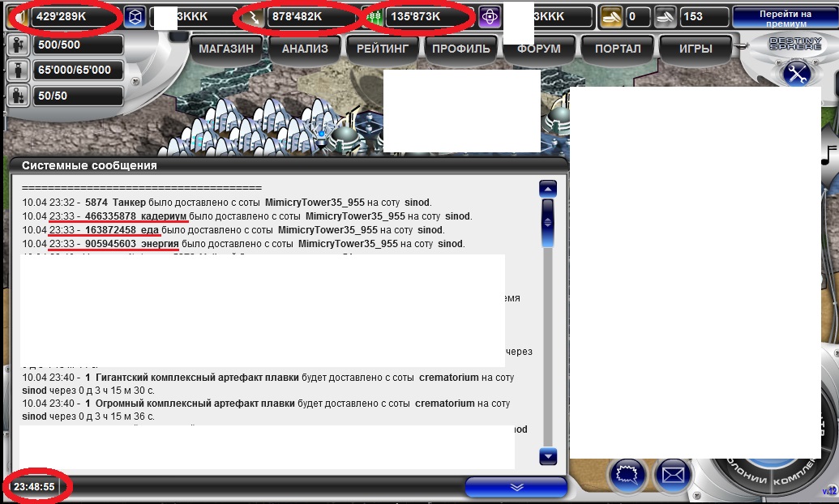Image resolution: width=839 pixels, height=504 pixels.
Task: Click the Гигантский комплексный артефакт плавки message
Action: tap(268, 384)
